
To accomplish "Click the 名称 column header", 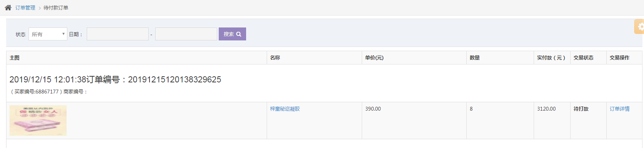I will click(275, 58).
